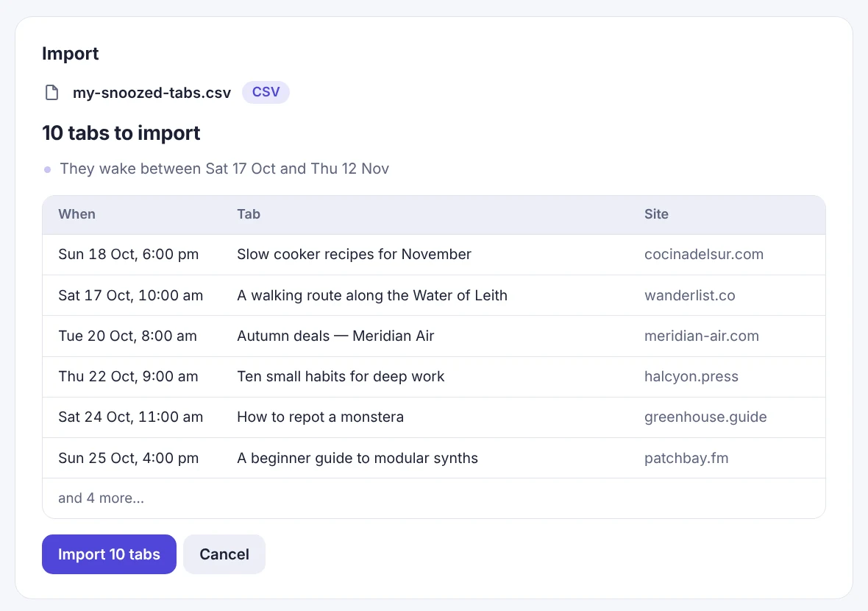Click the CSV format badge

pos(266,92)
